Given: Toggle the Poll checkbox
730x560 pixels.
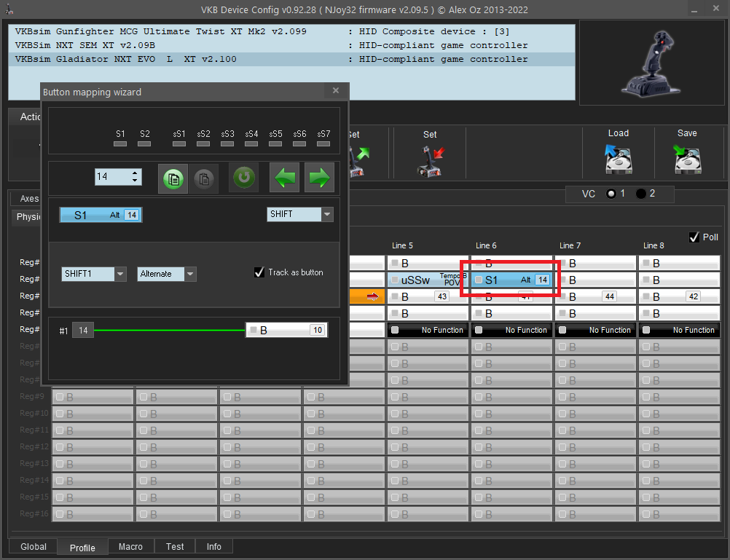Looking at the screenshot, I should (694, 237).
